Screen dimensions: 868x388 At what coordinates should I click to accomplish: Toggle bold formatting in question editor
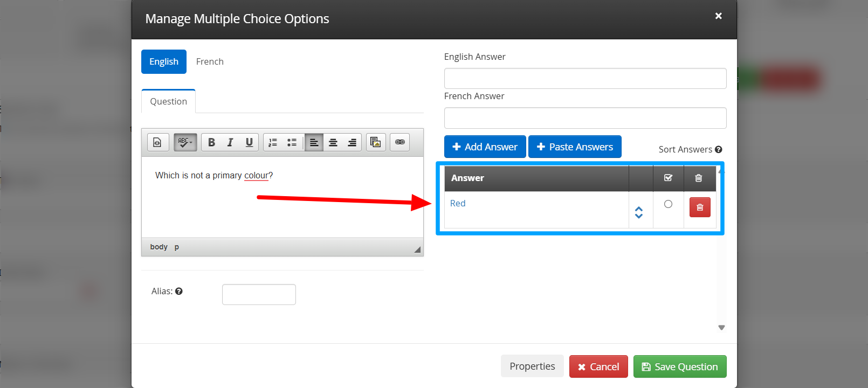click(211, 142)
